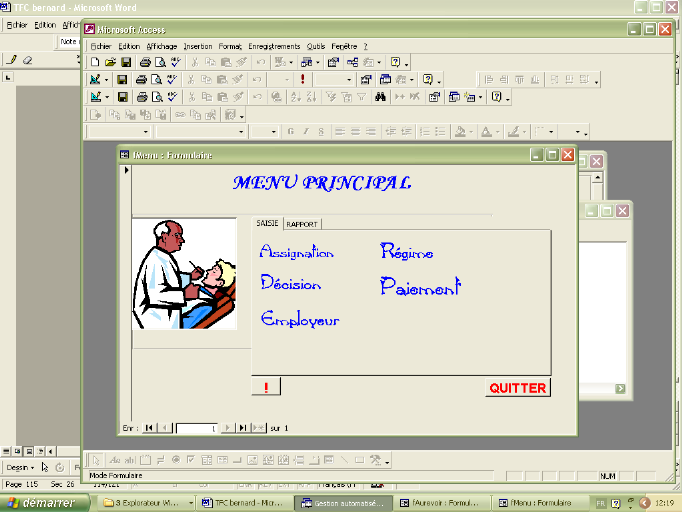Sort ascending with the A-Z icon

point(296,97)
